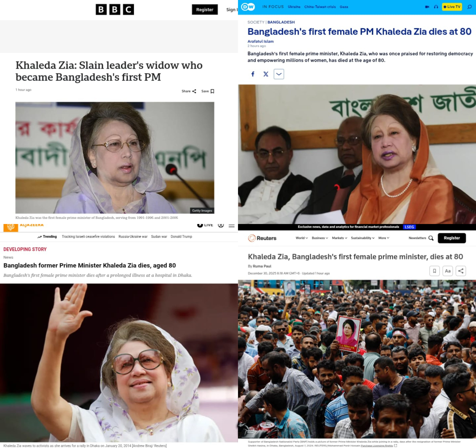Click the DW logo
476x448 pixels.
(248, 7)
